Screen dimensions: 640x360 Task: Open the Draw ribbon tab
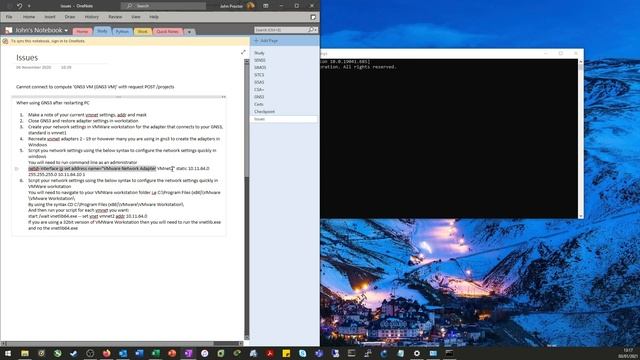pos(70,17)
